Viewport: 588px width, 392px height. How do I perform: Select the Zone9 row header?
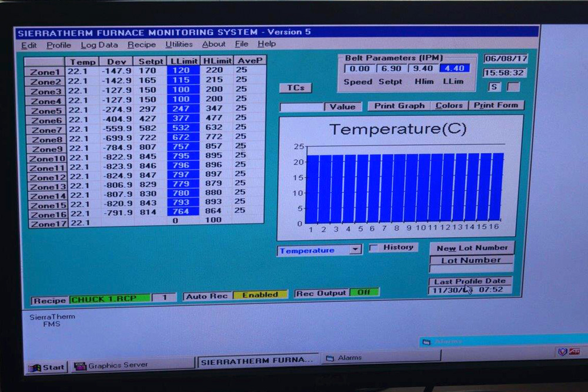point(47,149)
